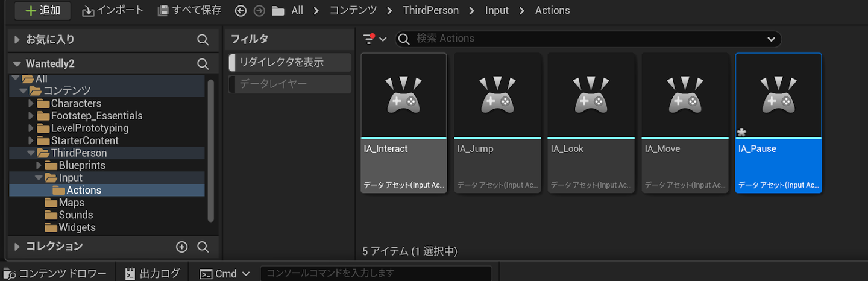Expand the search bar history dropdown
The width and height of the screenshot is (868, 281).
[x=771, y=39]
